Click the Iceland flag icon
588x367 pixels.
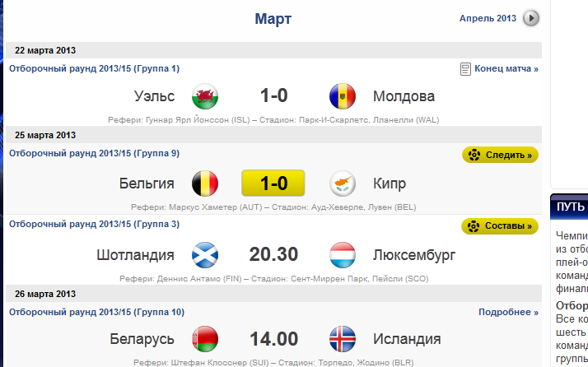point(341,339)
